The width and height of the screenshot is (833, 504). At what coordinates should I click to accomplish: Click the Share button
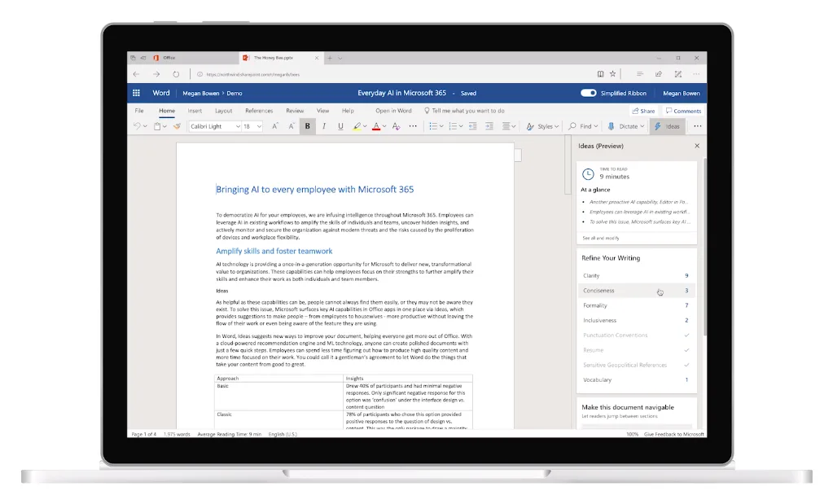click(643, 111)
